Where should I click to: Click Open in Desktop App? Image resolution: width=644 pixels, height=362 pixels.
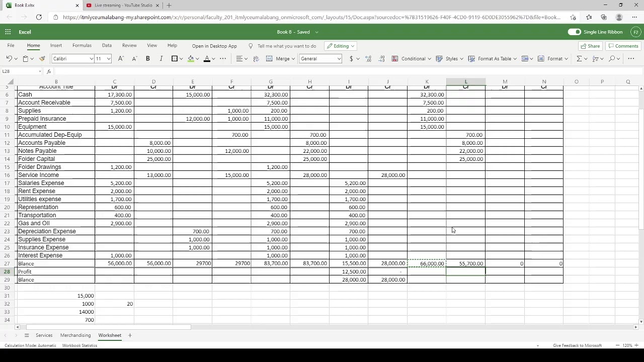[x=214, y=46]
